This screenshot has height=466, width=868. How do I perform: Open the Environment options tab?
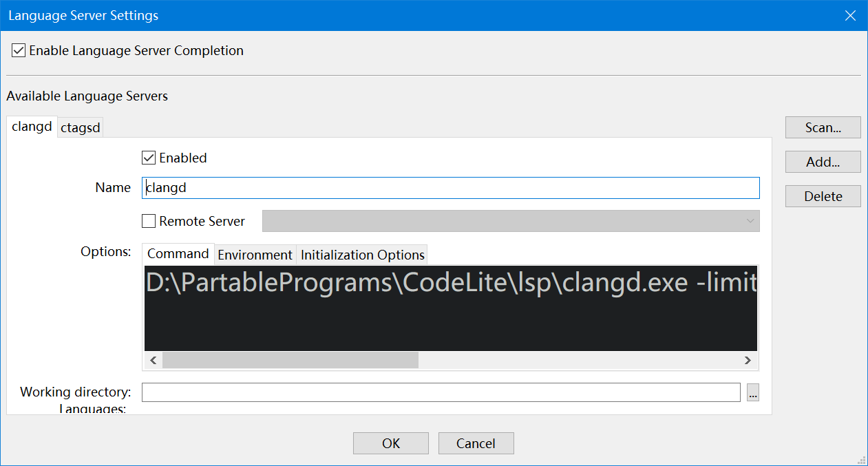click(255, 255)
